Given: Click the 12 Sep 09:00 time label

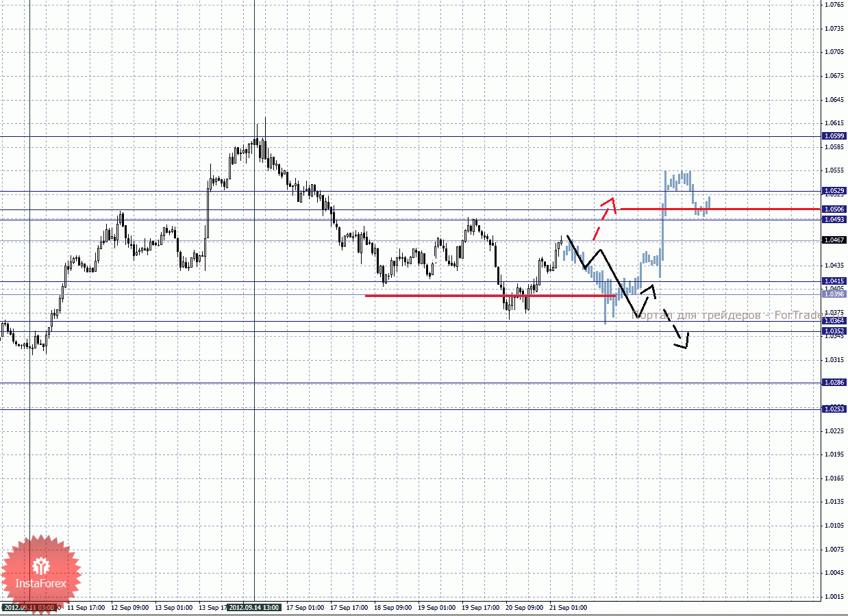Looking at the screenshot, I should click(129, 607).
